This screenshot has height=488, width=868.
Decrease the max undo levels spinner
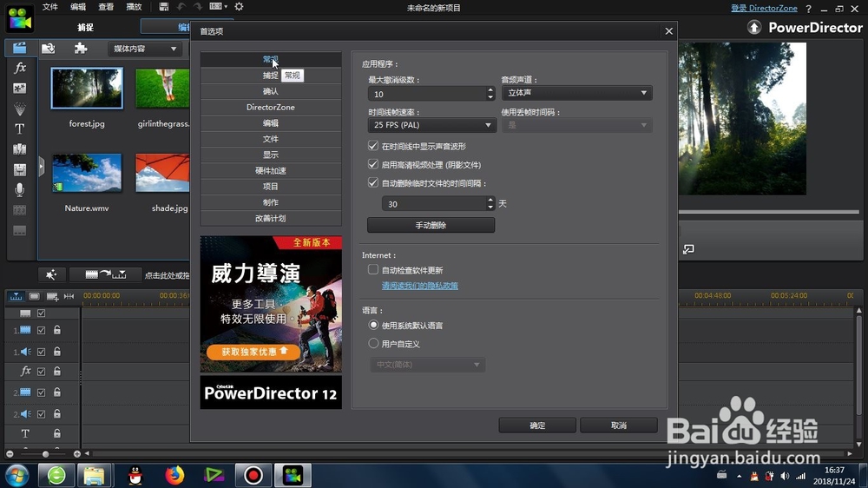coord(490,97)
